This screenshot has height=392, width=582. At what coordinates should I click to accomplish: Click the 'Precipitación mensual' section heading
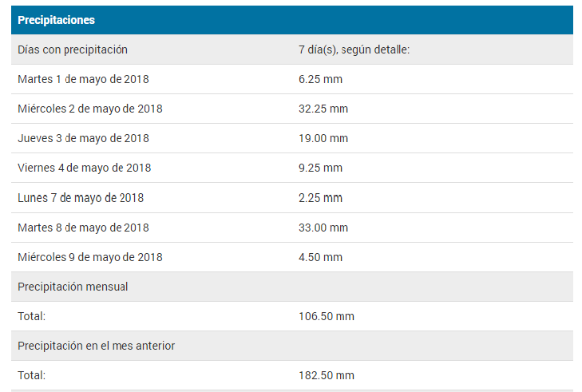click(73, 287)
